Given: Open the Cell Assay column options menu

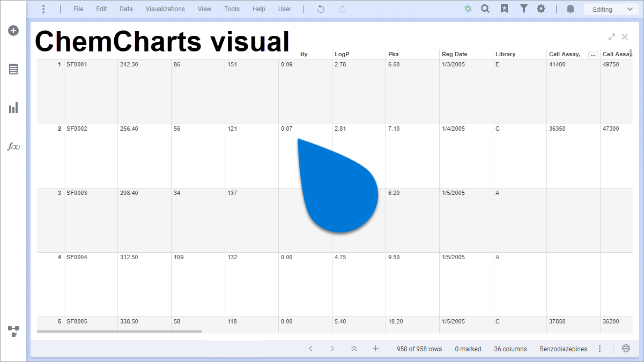Looking at the screenshot, I should 593,54.
